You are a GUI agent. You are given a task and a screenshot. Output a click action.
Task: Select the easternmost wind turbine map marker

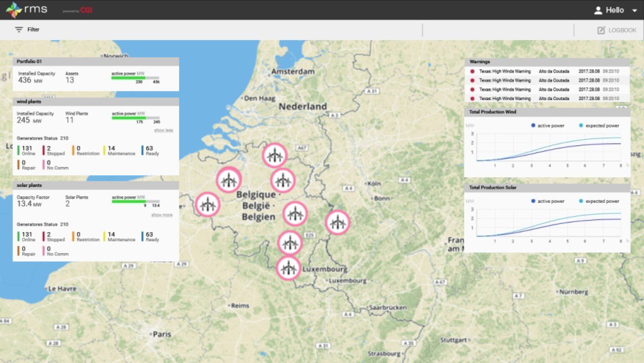(337, 222)
